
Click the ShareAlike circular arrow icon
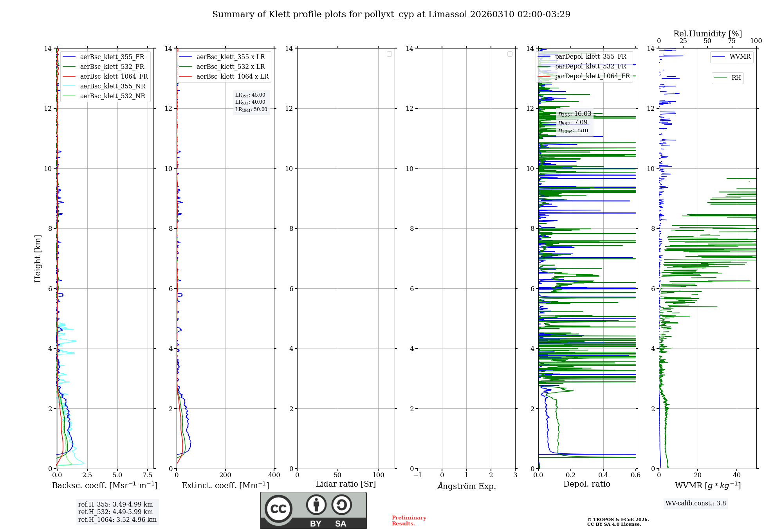point(341,505)
